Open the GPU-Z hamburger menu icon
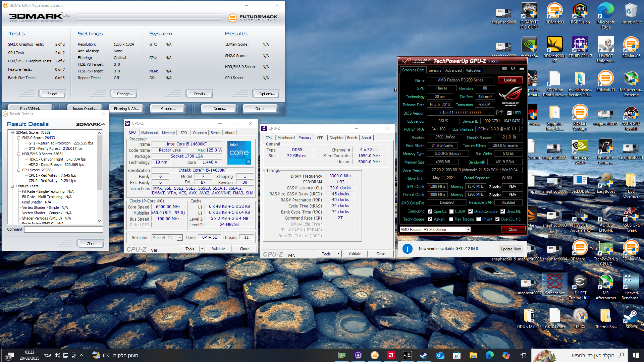This screenshot has width=644, height=362. click(x=522, y=69)
